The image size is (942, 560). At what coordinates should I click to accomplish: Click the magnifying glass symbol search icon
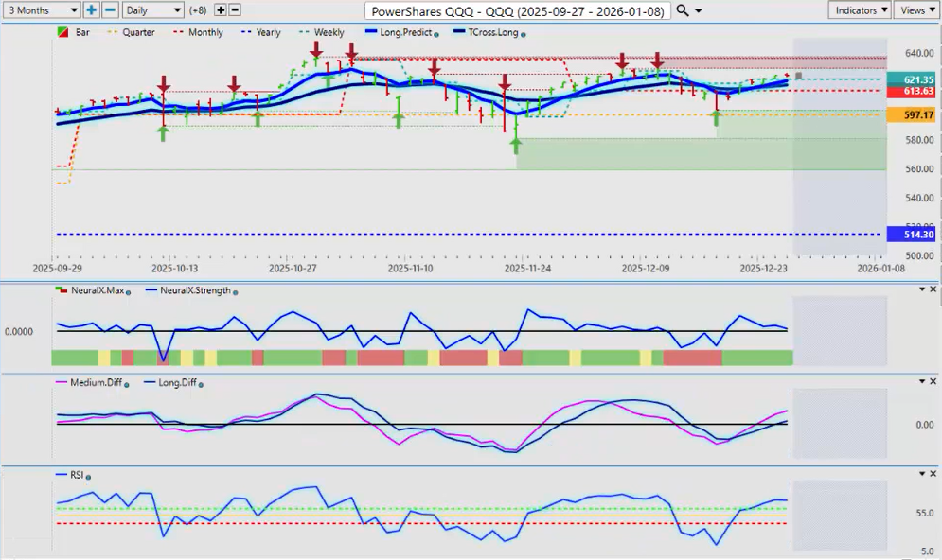pyautogui.click(x=683, y=10)
